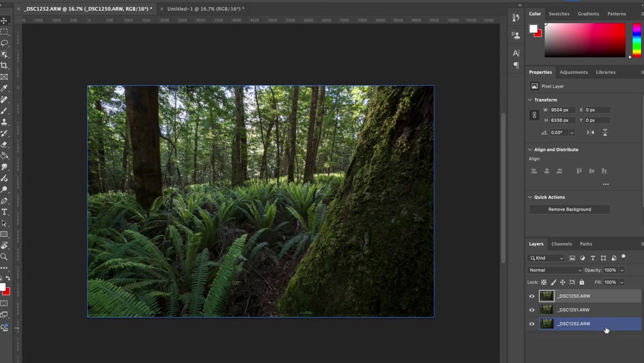644x363 pixels.
Task: Toggle lock all for layer
Action: (582, 282)
